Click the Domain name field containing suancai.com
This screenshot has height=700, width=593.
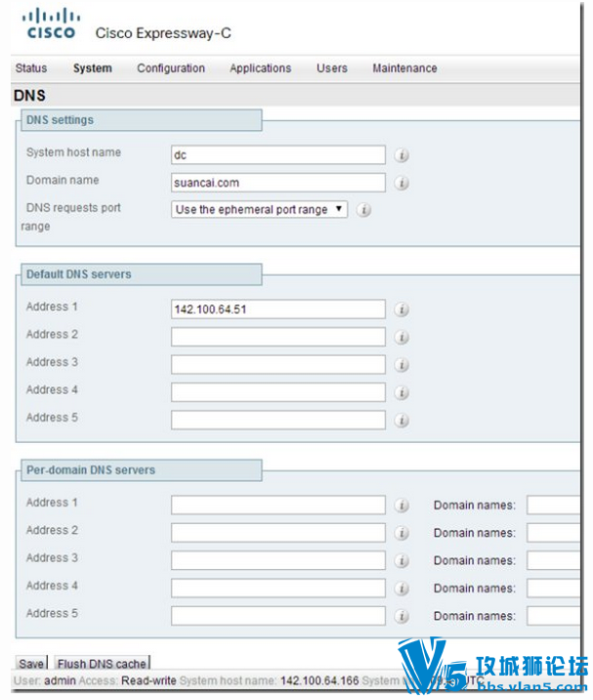point(278,183)
